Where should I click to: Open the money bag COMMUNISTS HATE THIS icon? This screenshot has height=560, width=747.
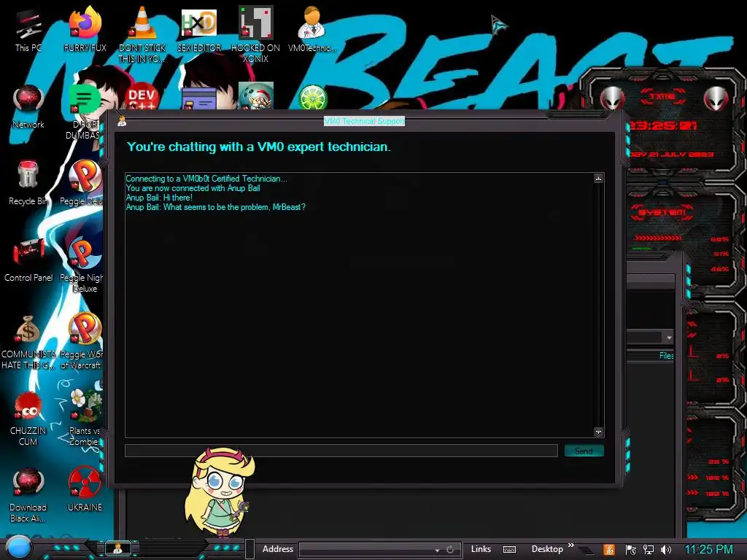click(x=28, y=341)
